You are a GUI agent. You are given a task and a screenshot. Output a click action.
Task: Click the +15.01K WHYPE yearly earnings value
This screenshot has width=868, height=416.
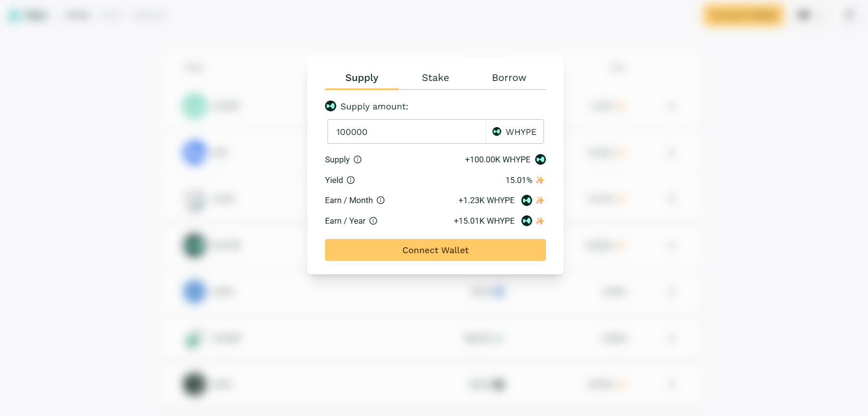484,221
